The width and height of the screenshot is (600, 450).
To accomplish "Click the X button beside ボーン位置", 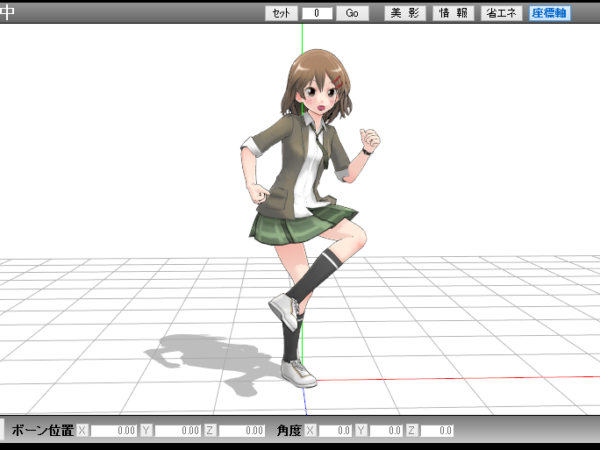I will (82, 430).
